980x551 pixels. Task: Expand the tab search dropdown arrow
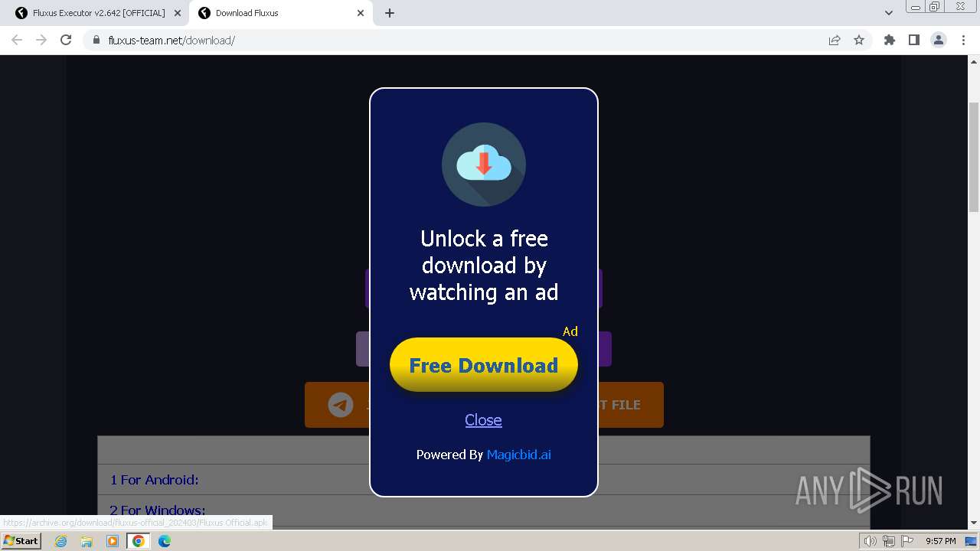coord(889,13)
